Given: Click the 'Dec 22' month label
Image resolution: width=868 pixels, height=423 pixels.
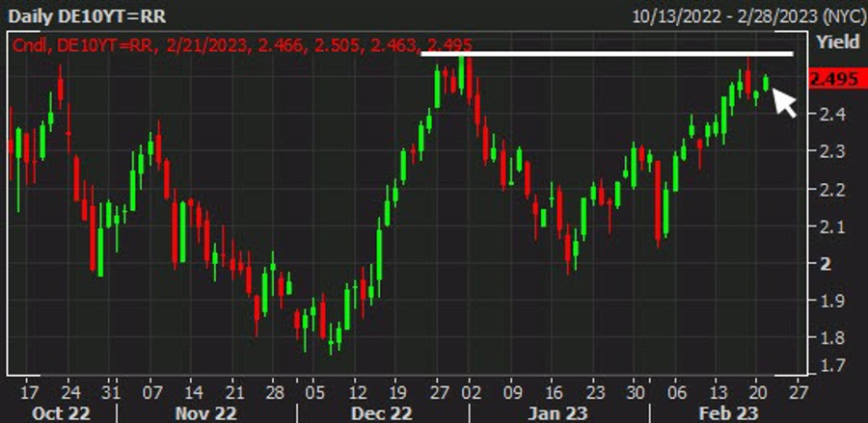Looking at the screenshot, I should [381, 413].
